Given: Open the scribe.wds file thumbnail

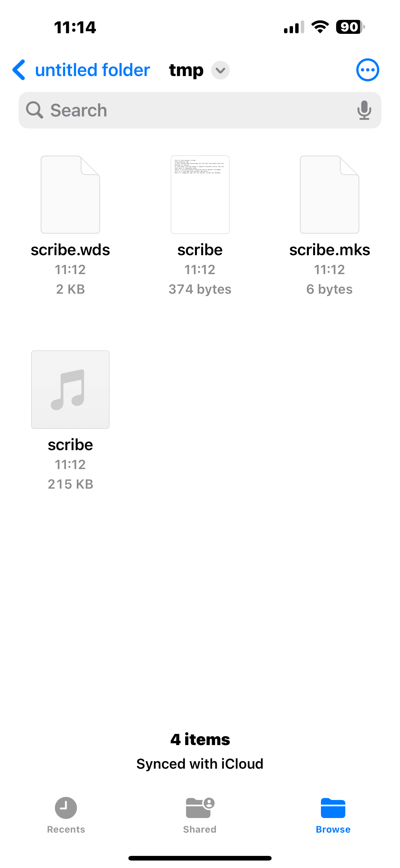Looking at the screenshot, I should (70, 194).
